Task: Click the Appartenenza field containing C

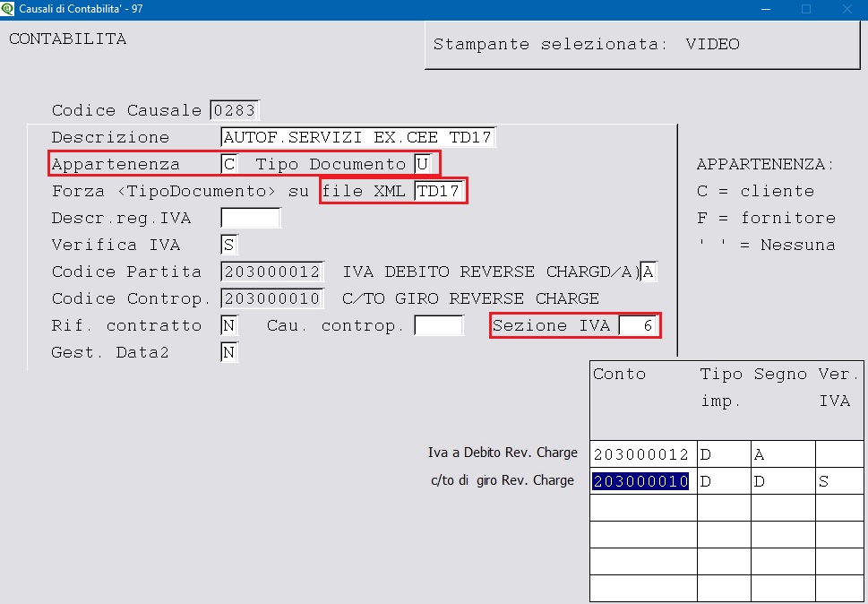Action: tap(229, 165)
